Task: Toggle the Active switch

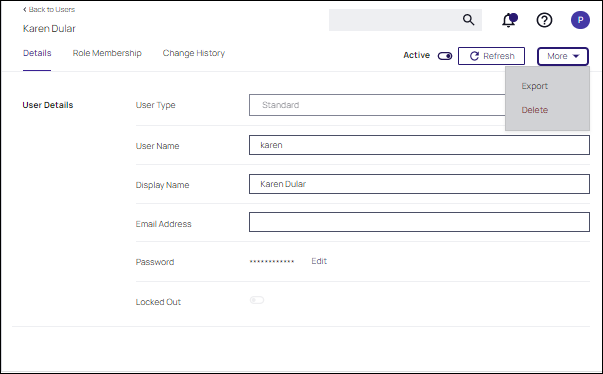Action: pyautogui.click(x=445, y=56)
